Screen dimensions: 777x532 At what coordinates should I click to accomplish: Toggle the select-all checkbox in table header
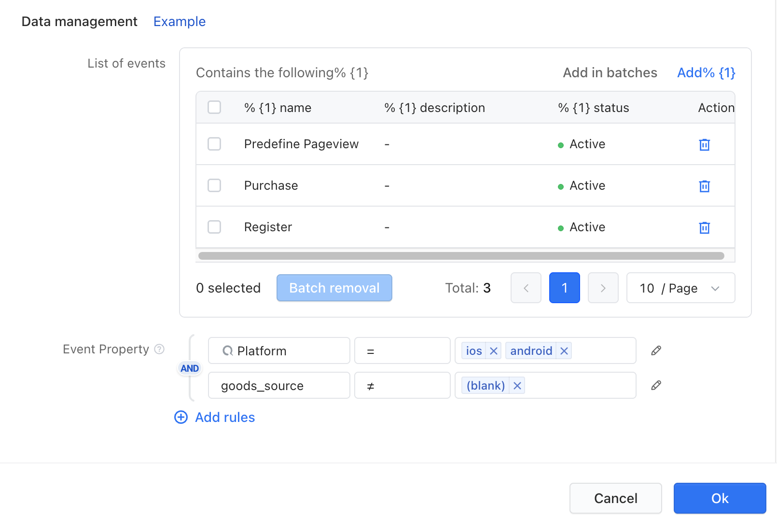pos(214,107)
